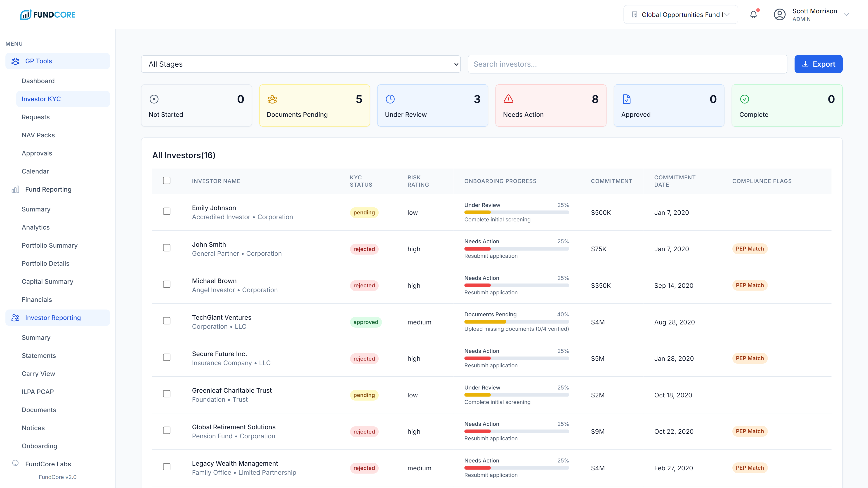Tick the select-all checkbox in table header
The height and width of the screenshot is (488, 868).
point(166,181)
